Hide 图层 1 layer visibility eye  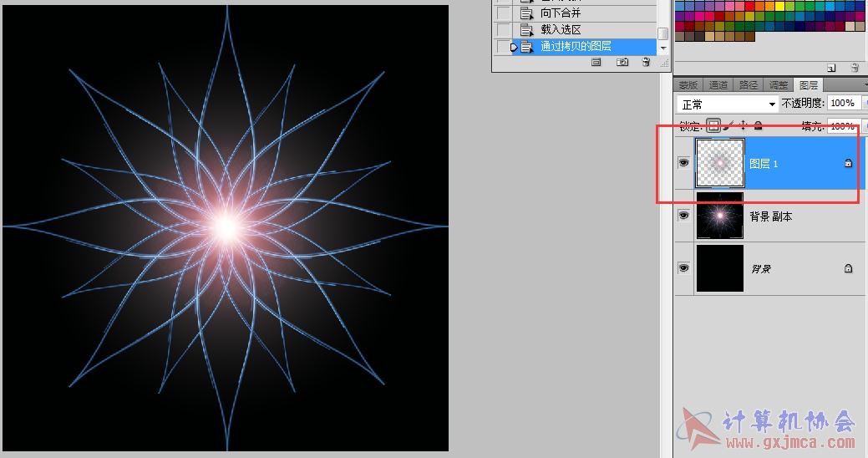(683, 163)
